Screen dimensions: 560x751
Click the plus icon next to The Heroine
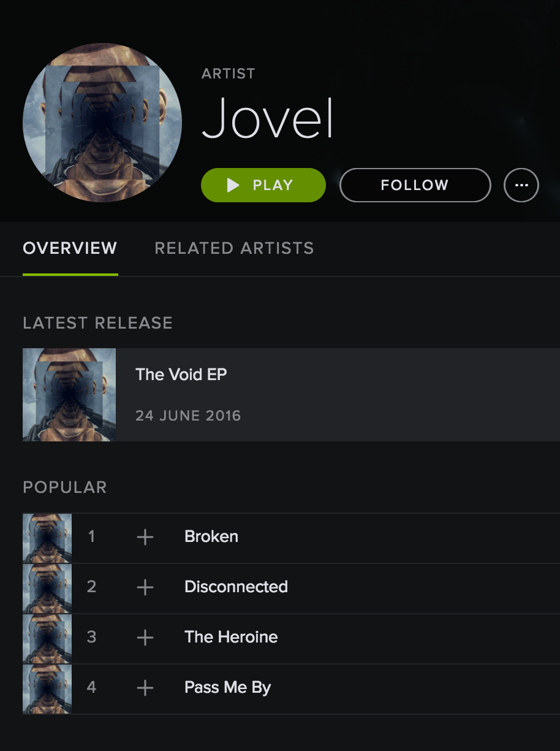click(145, 638)
